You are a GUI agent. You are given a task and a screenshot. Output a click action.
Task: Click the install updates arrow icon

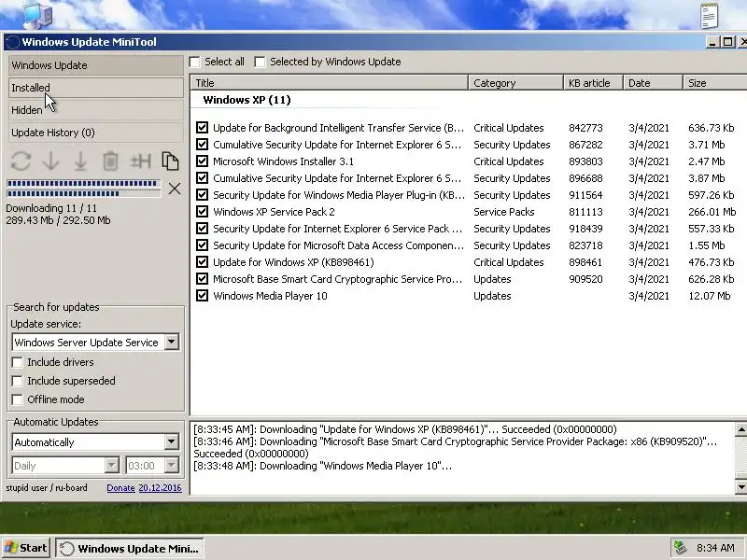80,161
